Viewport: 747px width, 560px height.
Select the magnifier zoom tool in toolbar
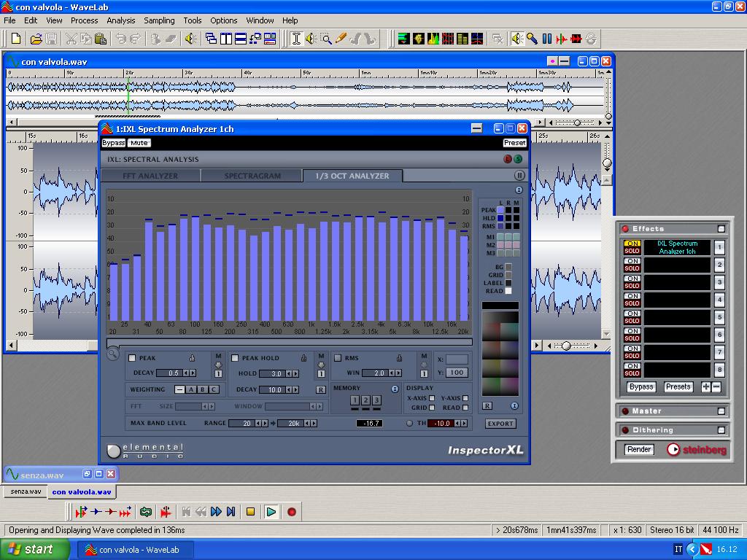coord(326,39)
